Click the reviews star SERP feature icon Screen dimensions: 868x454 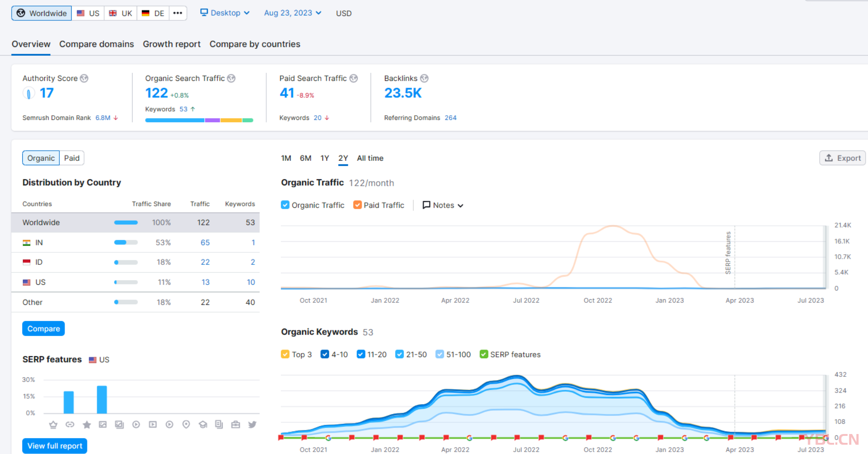pos(86,424)
